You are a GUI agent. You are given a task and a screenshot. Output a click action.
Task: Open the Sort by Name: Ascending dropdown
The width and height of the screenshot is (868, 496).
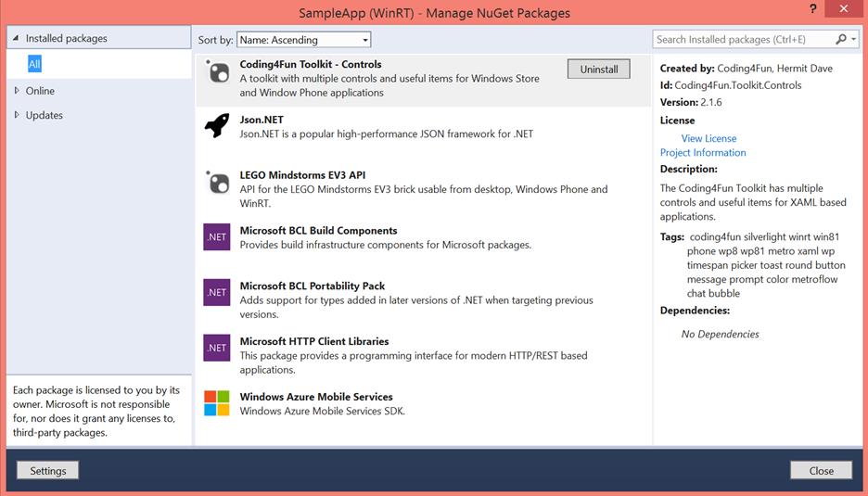[304, 40]
